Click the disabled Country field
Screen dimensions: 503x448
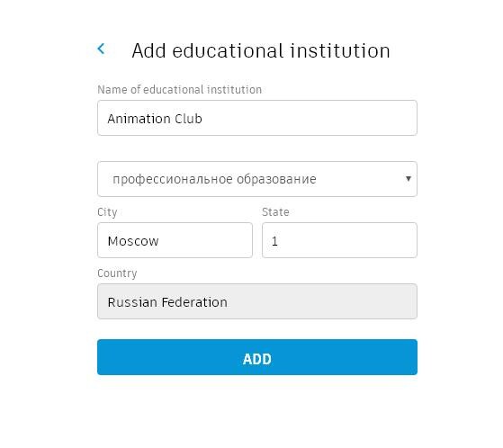click(x=257, y=301)
